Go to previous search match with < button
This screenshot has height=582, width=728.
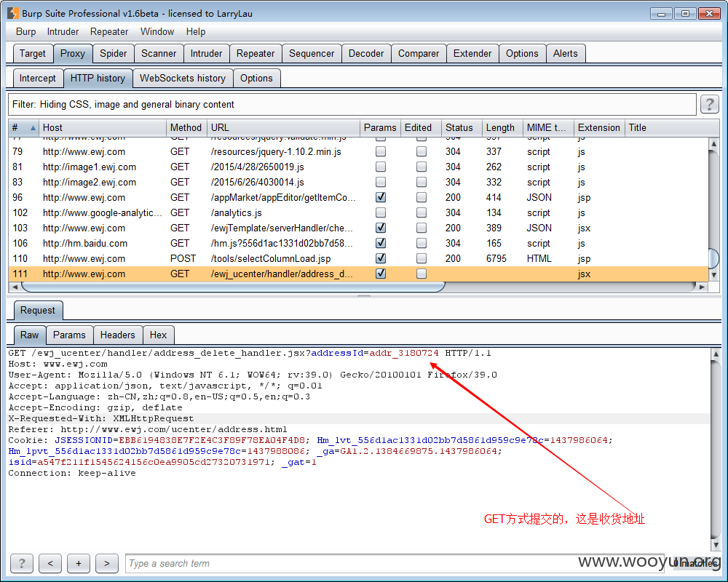point(50,563)
